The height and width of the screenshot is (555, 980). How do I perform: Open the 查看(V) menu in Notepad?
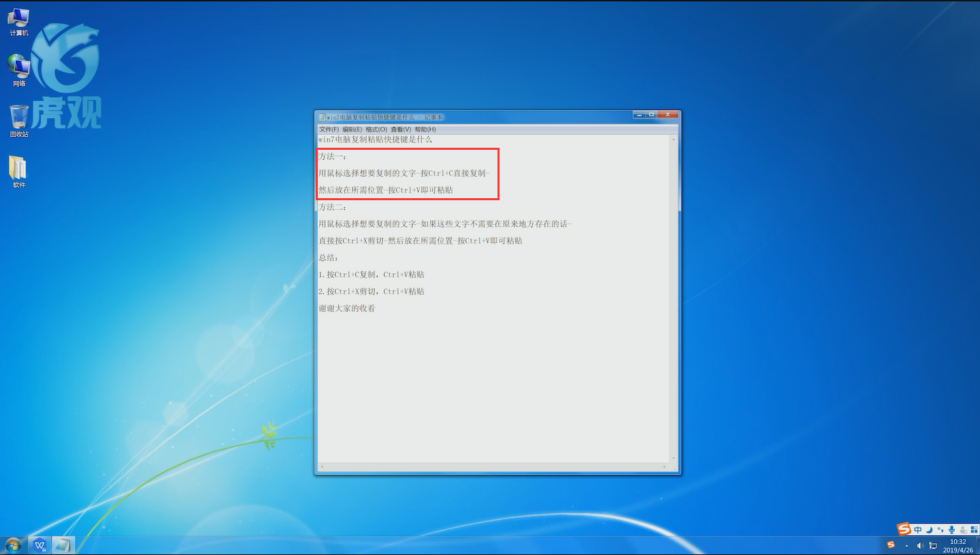pyautogui.click(x=401, y=129)
